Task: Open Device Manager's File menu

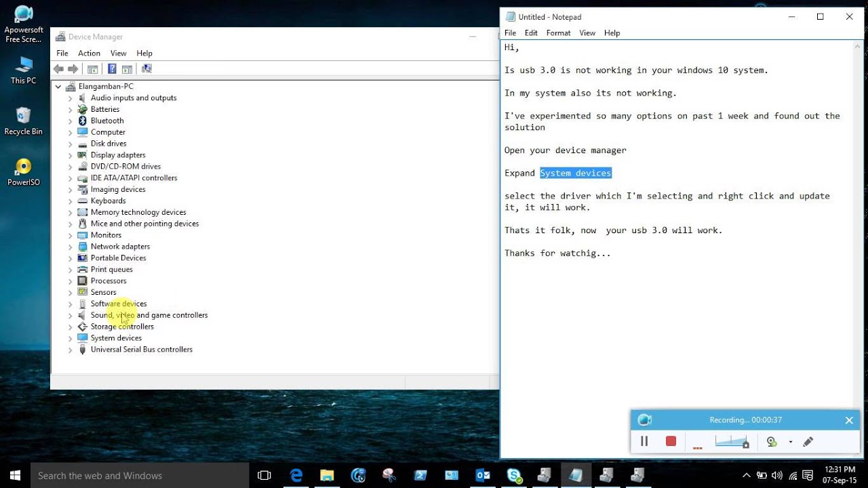Action: [x=62, y=53]
